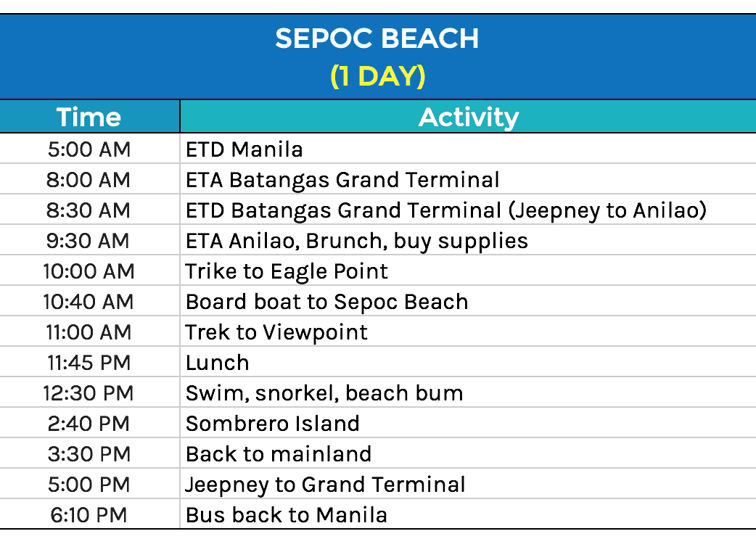Click the 5:00 AM time cell
The width and height of the screenshot is (756, 547).
pos(89,149)
